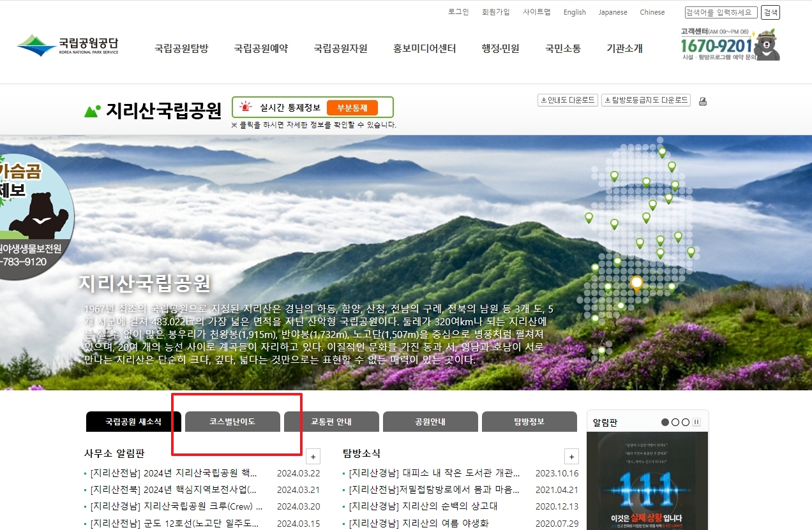
Task: Click the download arrow on 안내도 다운로드
Action: click(543, 100)
